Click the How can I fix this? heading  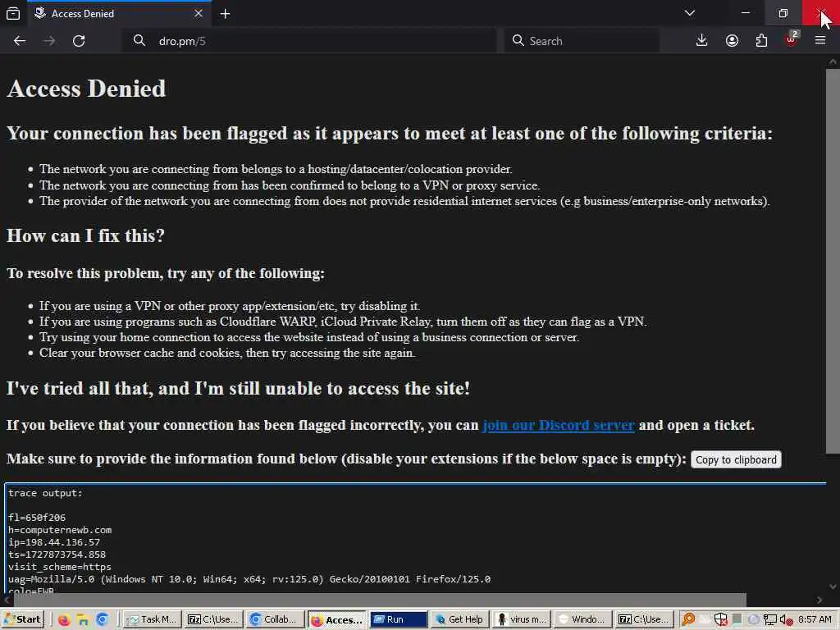85,235
